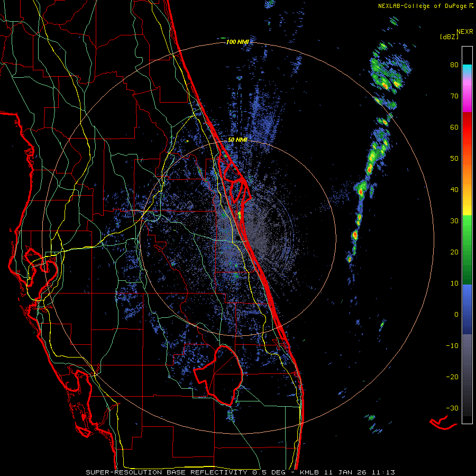Click the 80 value on the dBZ scale
The width and height of the screenshot is (476, 476).
click(x=454, y=65)
